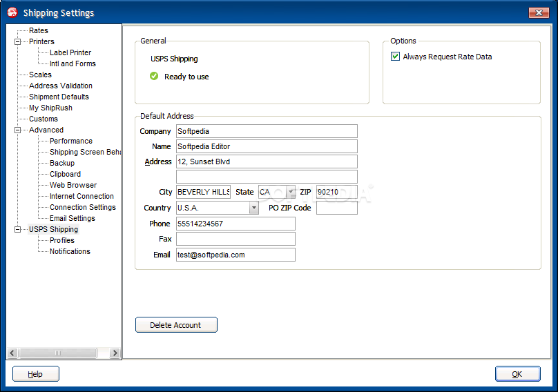This screenshot has height=392, width=558.
Task: Click the Phone input field
Action: coord(235,224)
